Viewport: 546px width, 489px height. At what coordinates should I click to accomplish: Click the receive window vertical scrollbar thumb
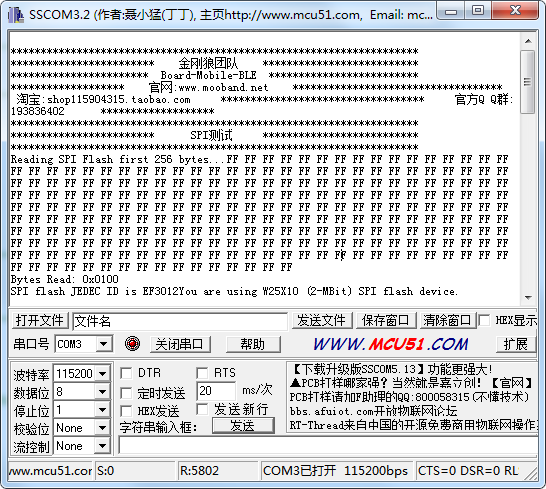tap(528, 82)
